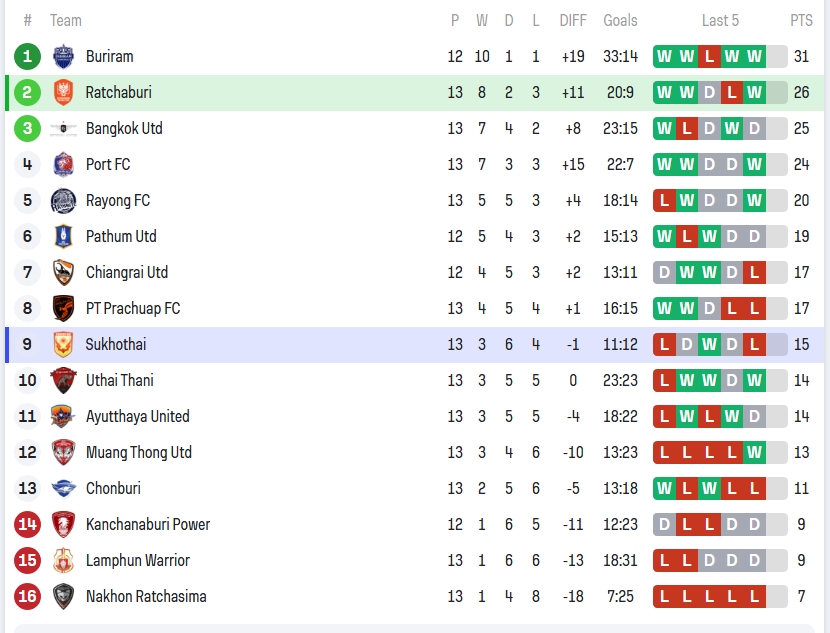Click the Chiangrai Utd team logo
The width and height of the screenshot is (830, 633).
[63, 272]
